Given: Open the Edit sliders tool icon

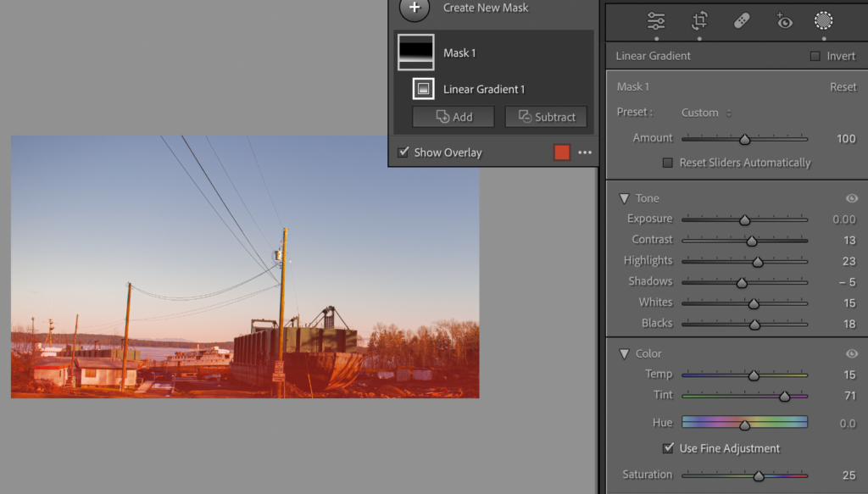Looking at the screenshot, I should pos(656,21).
